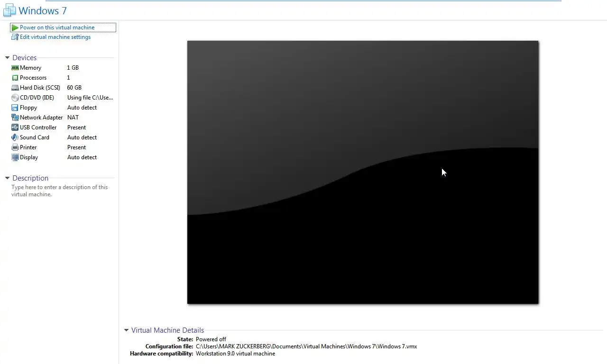Select the Printer device label
Viewport: 607px width, 364px height.
28,147
